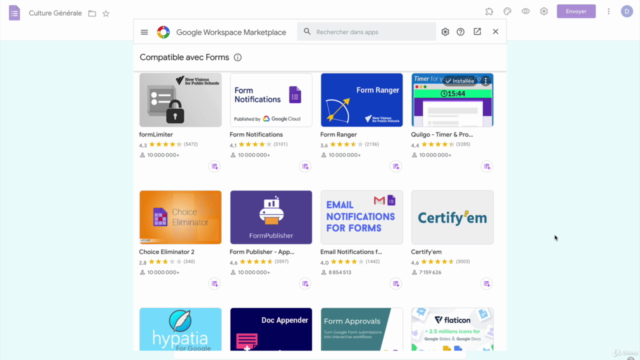This screenshot has height=360, width=640.
Task: Open the hypatia for Google thumbnail
Action: pos(180,329)
